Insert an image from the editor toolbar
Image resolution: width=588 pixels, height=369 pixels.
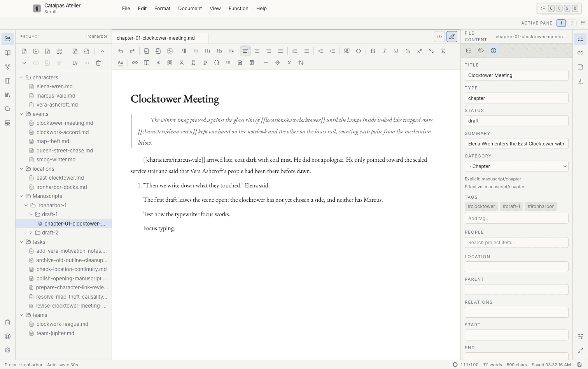click(170, 51)
